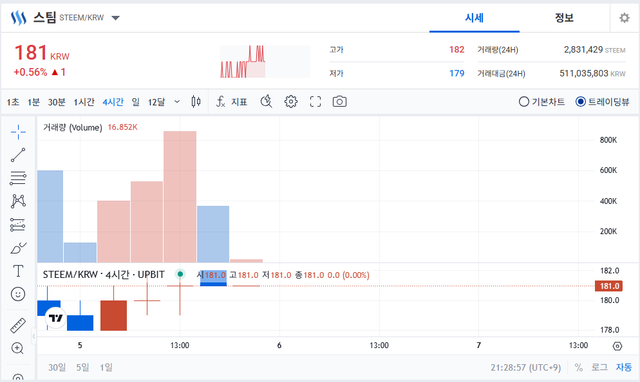The width and height of the screenshot is (640, 382).
Task: Set interval to 4시간
Action: tap(113, 102)
